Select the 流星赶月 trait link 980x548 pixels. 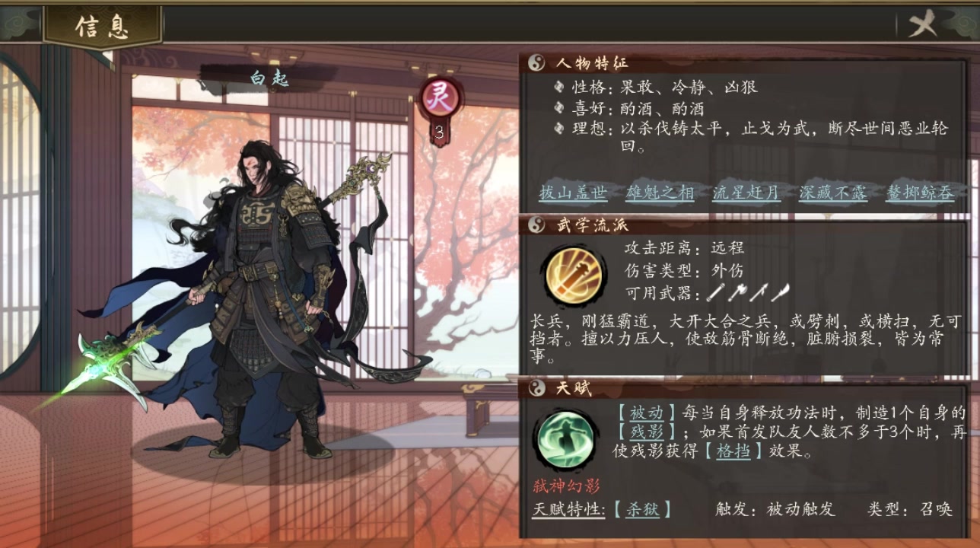746,193
